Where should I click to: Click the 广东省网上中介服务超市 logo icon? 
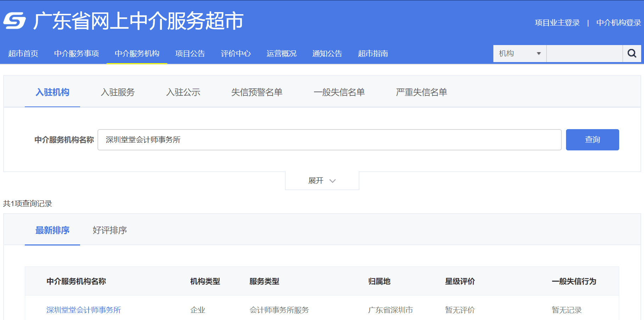(x=14, y=21)
